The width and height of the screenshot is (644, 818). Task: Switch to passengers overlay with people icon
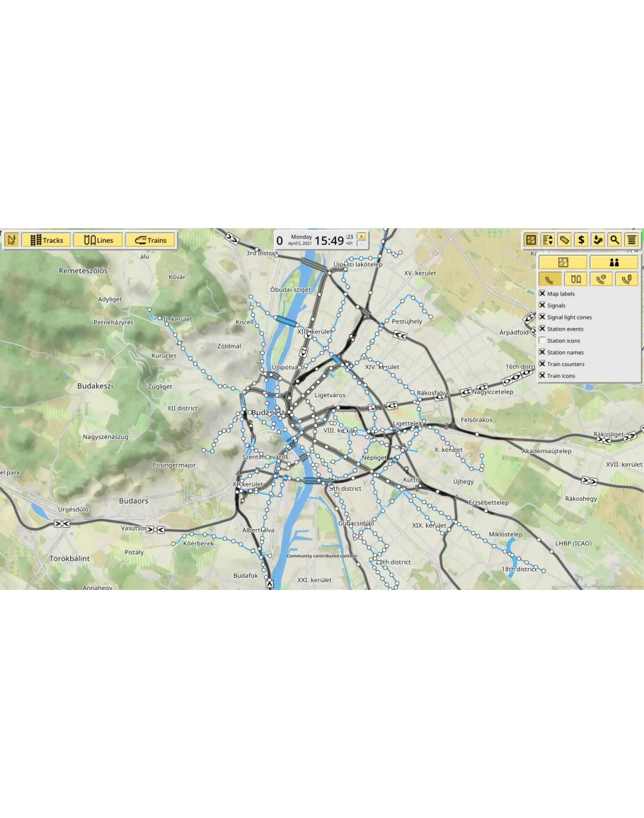pyautogui.click(x=614, y=262)
